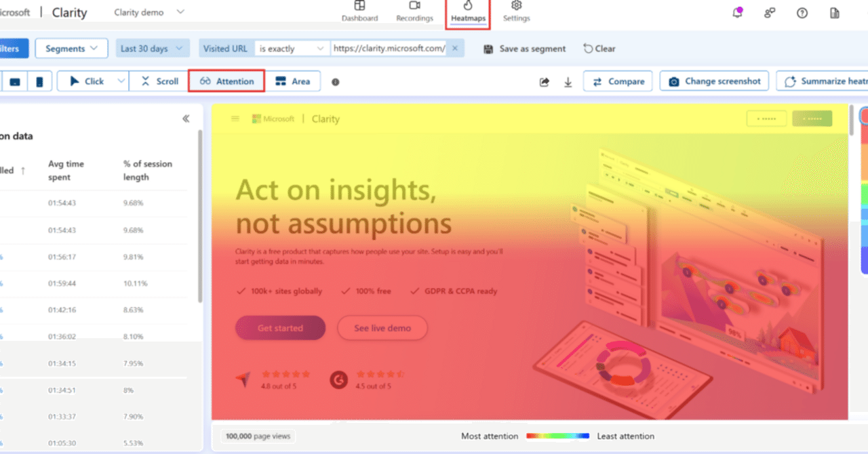Open the Help question mark icon
Screen dimensions: 868x454
(801, 13)
